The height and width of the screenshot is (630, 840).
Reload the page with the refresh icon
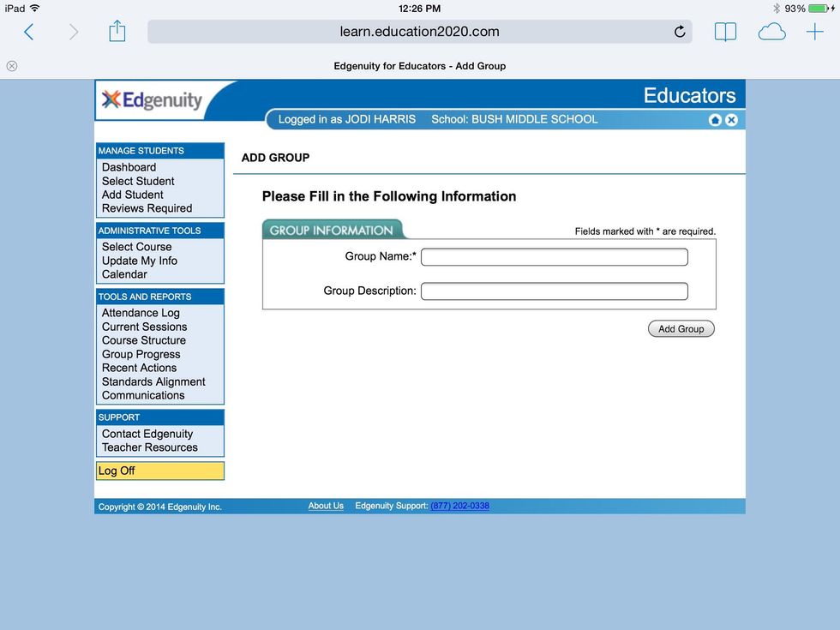tap(680, 33)
